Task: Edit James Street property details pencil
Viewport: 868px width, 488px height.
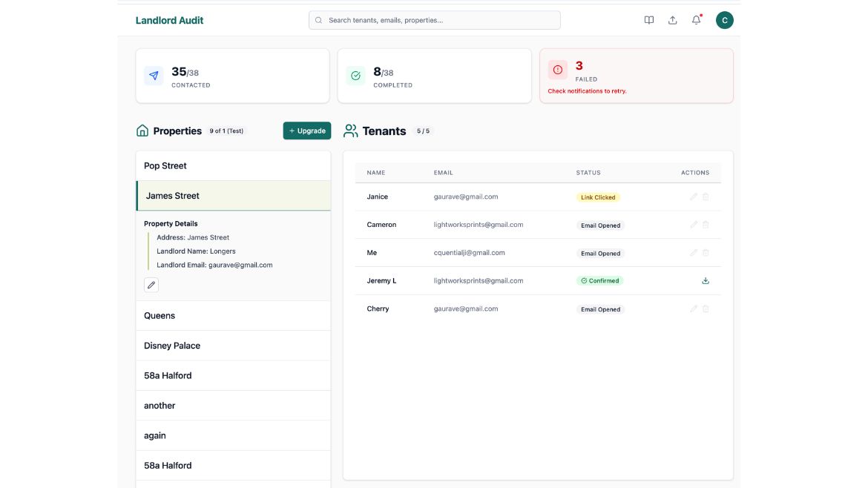Action: (151, 285)
